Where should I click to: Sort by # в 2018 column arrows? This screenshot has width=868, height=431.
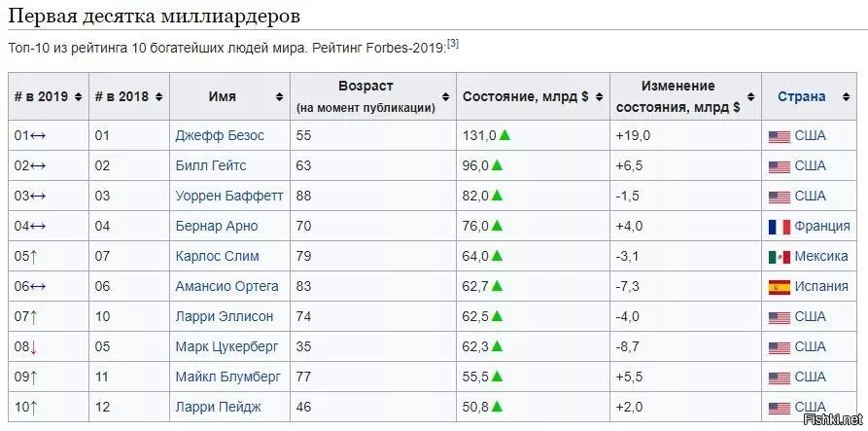(158, 97)
